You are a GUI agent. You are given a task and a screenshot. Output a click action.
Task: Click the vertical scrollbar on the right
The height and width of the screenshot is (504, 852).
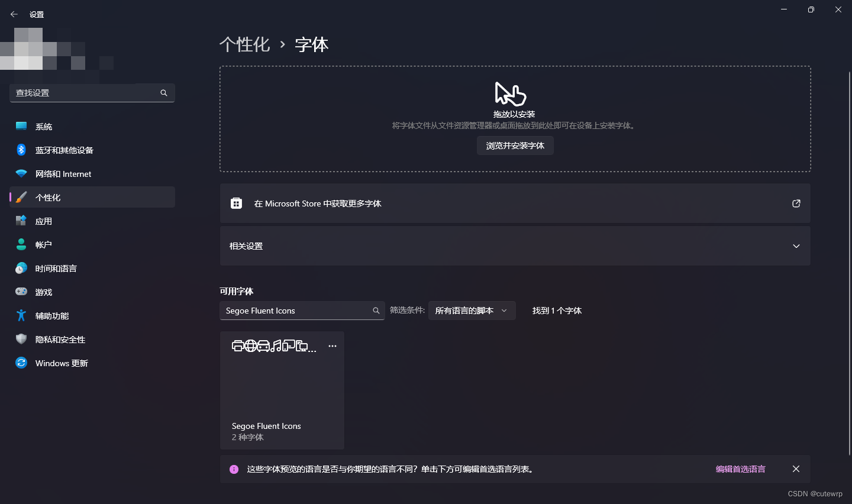pos(850,263)
